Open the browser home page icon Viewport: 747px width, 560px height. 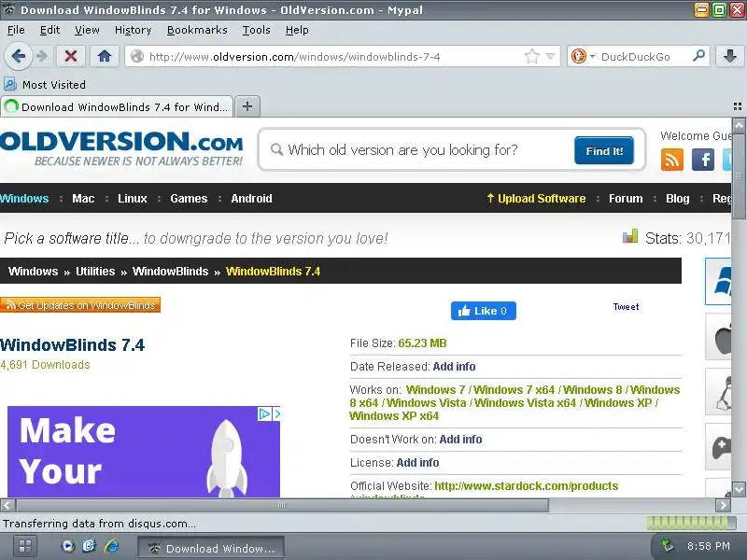pyautogui.click(x=105, y=56)
